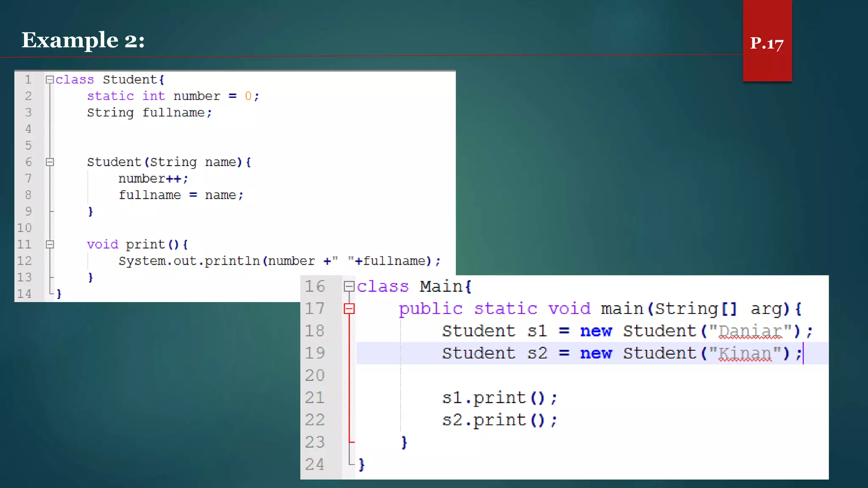Click the slide title 'Example 2:'
Viewport: 868px width, 488px height.
(x=83, y=40)
